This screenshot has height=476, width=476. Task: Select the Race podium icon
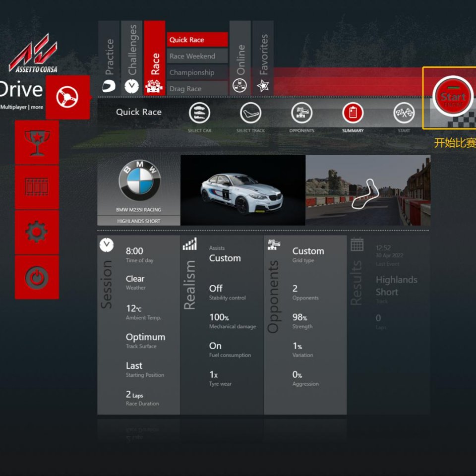154,86
